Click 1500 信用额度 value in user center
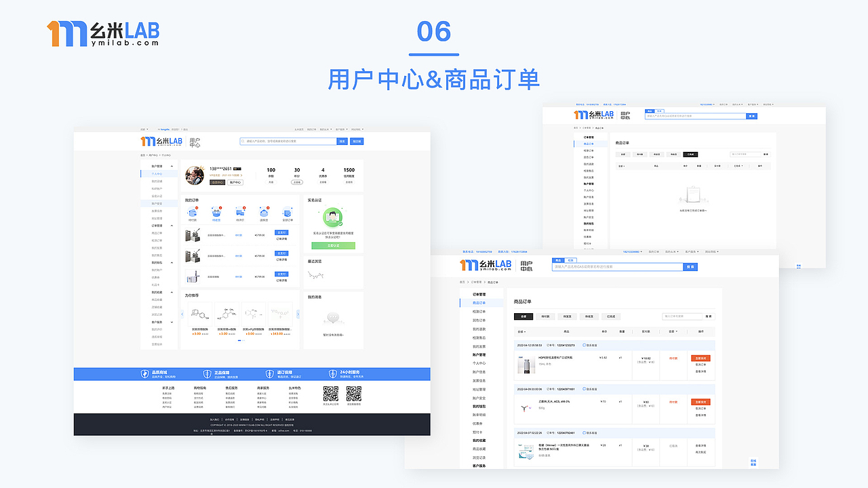The image size is (868, 488). click(x=349, y=170)
